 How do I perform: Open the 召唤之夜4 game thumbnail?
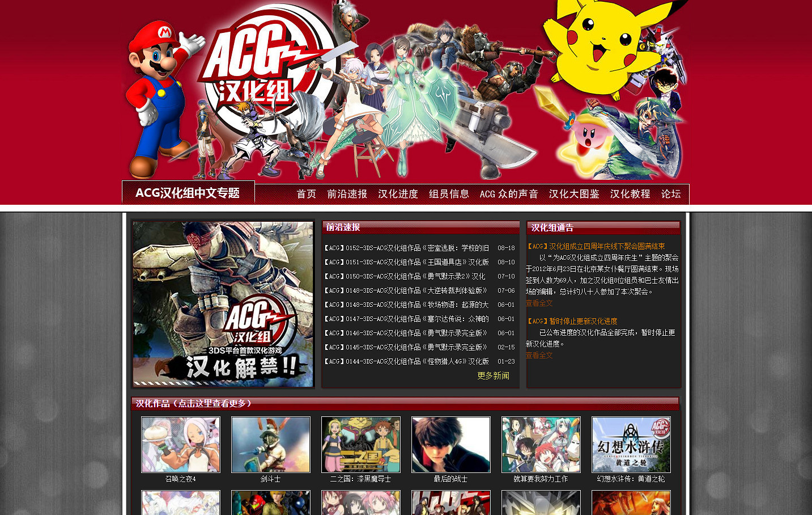[x=180, y=445]
